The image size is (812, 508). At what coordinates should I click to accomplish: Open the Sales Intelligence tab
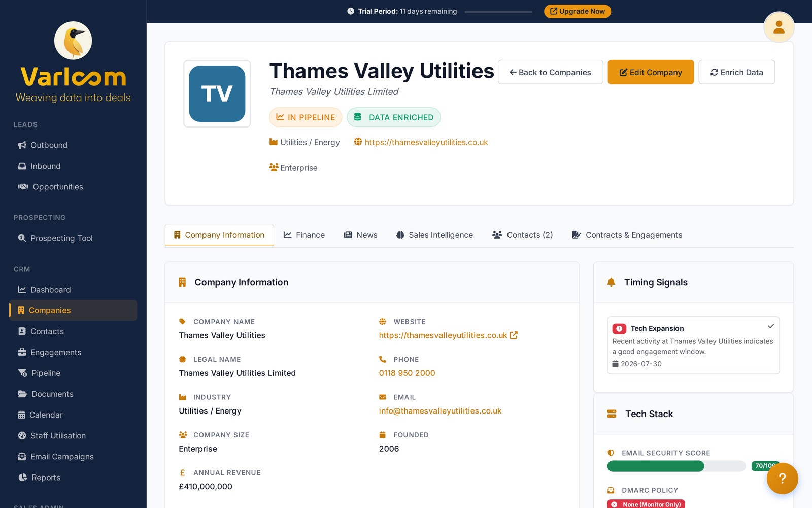434,235
